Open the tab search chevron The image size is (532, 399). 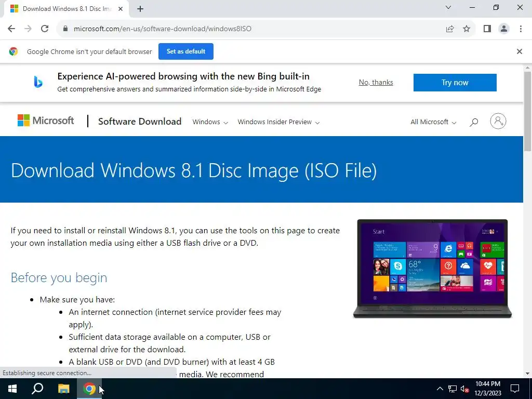pyautogui.click(x=448, y=7)
